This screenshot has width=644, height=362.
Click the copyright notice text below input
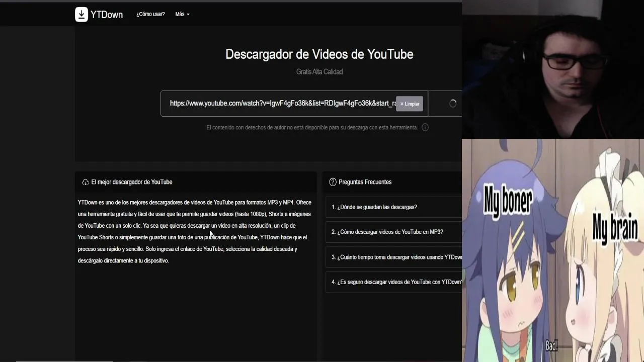312,128
